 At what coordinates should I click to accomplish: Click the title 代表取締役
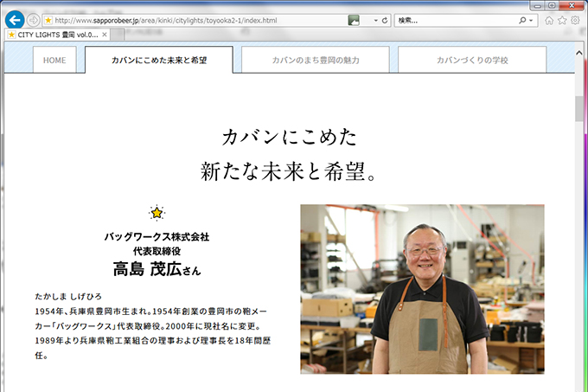[x=157, y=251]
